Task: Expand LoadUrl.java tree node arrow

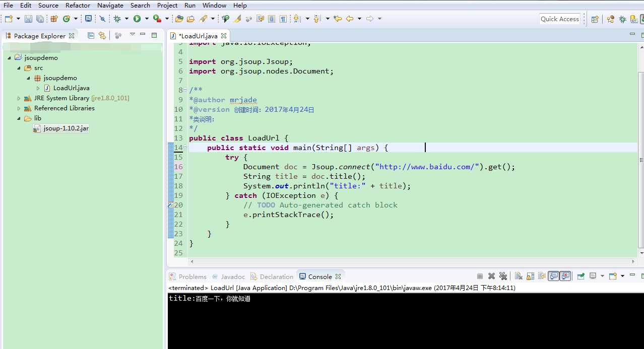Action: point(38,88)
